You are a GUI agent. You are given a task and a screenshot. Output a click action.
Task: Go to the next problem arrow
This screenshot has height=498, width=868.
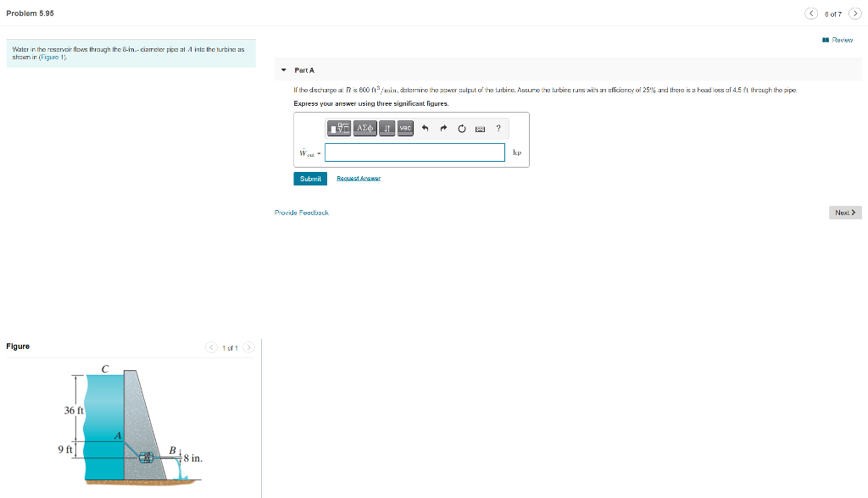[x=854, y=14]
